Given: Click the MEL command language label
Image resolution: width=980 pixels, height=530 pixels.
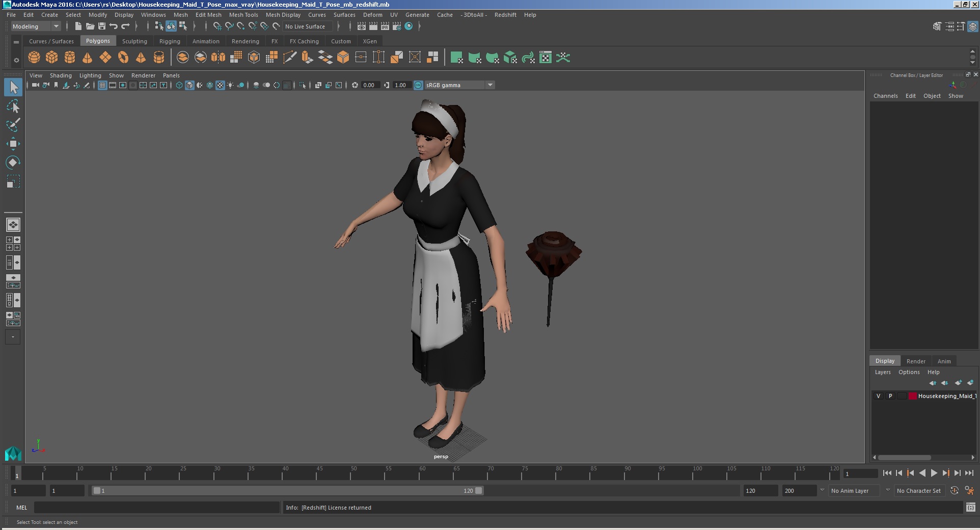Looking at the screenshot, I should click(x=21, y=508).
